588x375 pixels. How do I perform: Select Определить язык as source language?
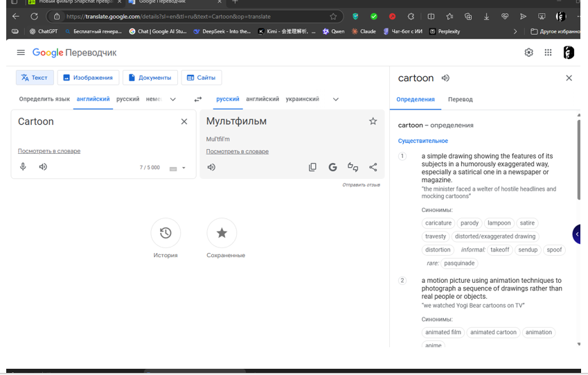coord(44,99)
